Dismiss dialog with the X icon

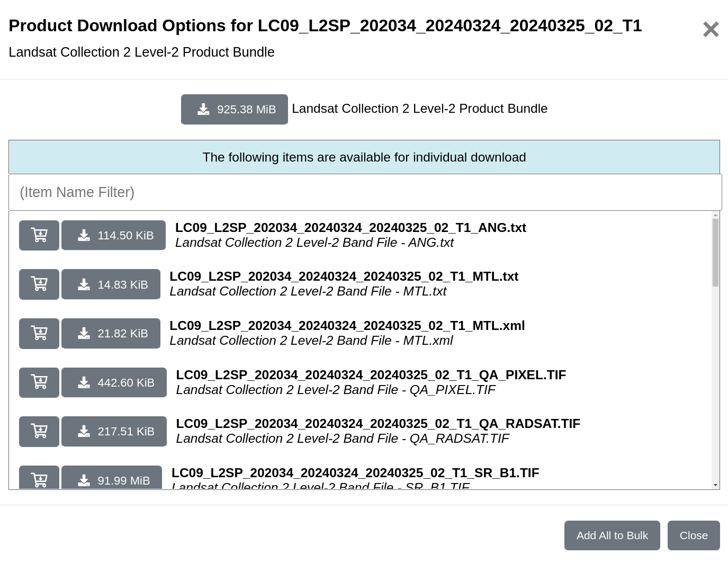(711, 29)
